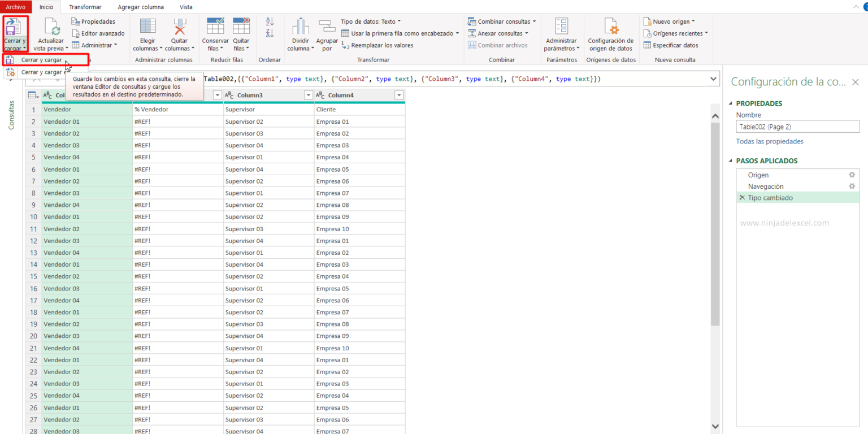Delete the Tipo cambiado step with its X
Viewport: 868px width, 434px height.
pyautogui.click(x=742, y=197)
